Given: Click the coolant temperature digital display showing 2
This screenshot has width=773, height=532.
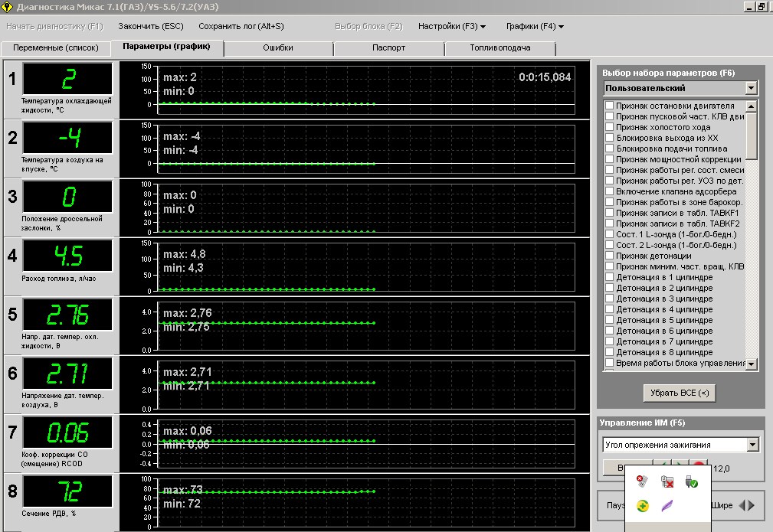Looking at the screenshot, I should (67, 78).
